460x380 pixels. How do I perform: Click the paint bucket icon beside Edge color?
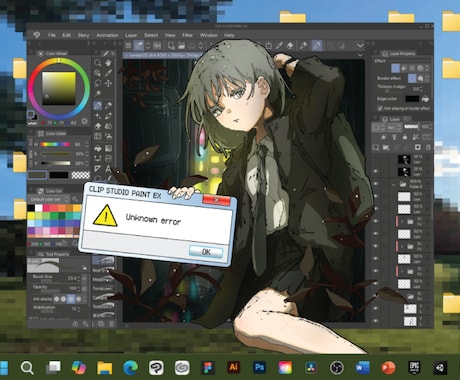click(425, 99)
